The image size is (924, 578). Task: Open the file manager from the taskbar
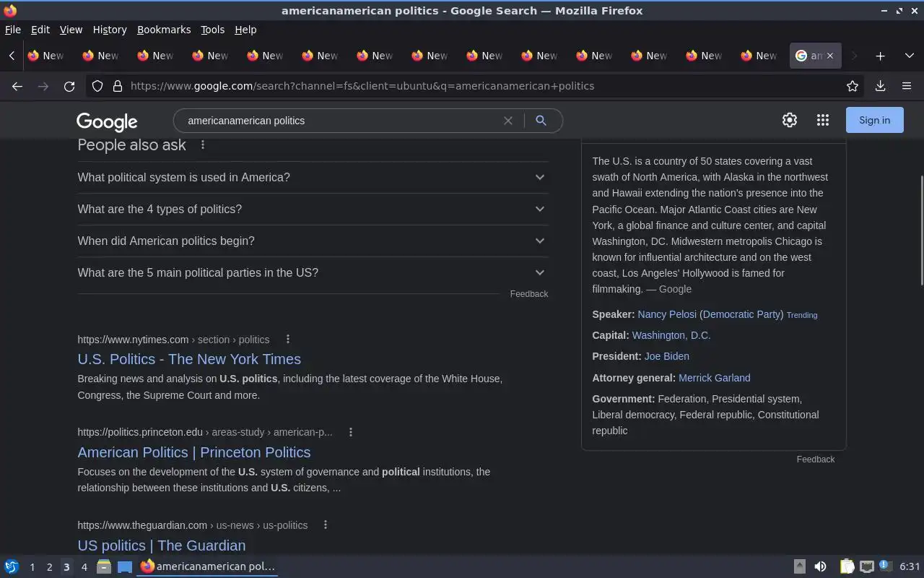[x=104, y=566]
